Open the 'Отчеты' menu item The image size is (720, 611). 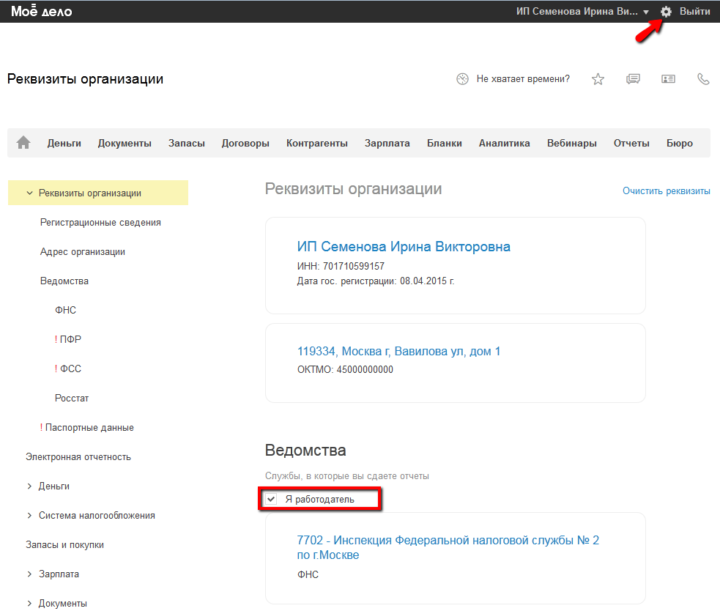point(631,143)
